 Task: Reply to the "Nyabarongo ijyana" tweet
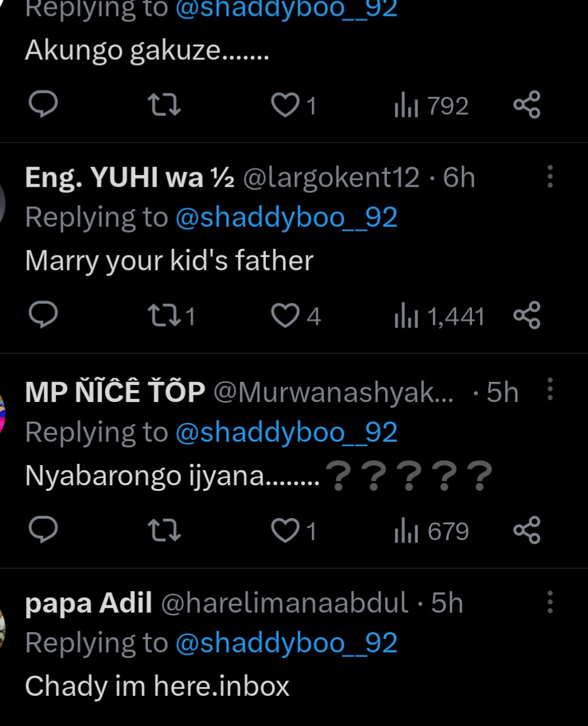point(43,530)
